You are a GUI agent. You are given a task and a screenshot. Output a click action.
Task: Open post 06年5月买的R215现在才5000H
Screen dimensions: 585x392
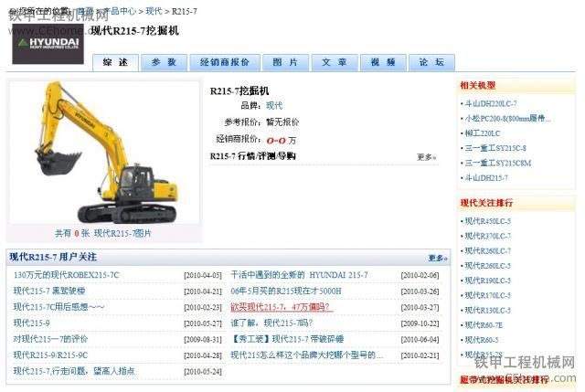(x=286, y=291)
